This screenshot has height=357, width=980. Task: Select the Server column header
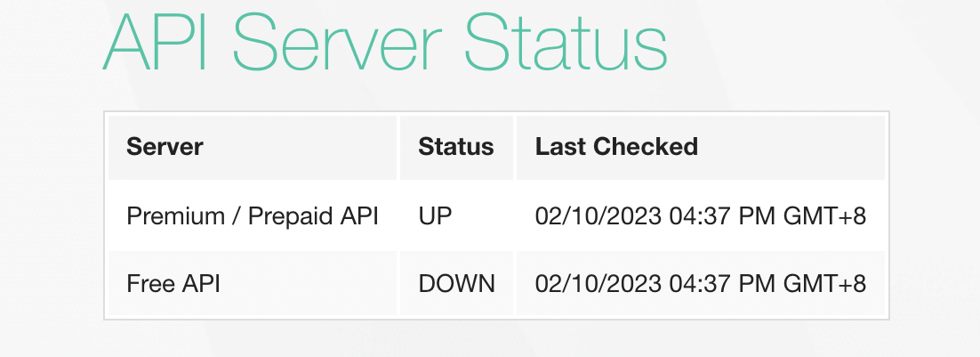(253, 148)
